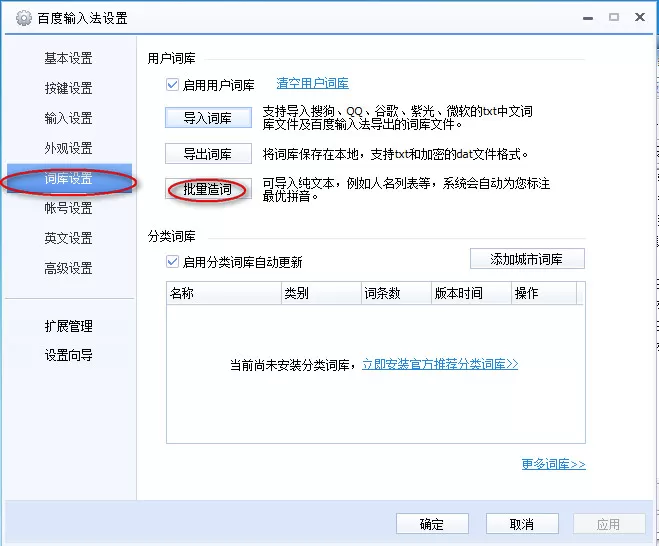Click the 导出词库 button
659x546 pixels.
[x=208, y=154]
